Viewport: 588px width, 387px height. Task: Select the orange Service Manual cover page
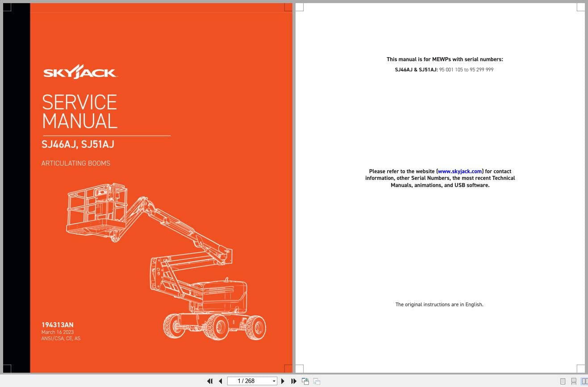[x=161, y=187]
